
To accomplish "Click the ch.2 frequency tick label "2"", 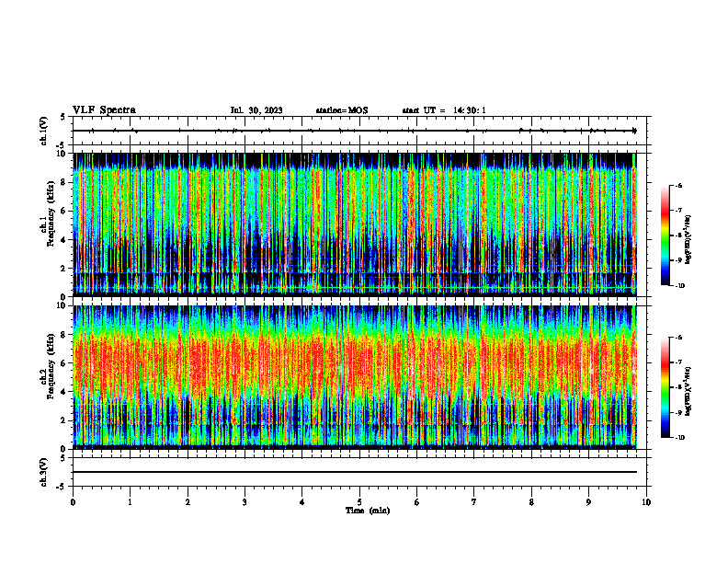I will pyautogui.click(x=64, y=420).
